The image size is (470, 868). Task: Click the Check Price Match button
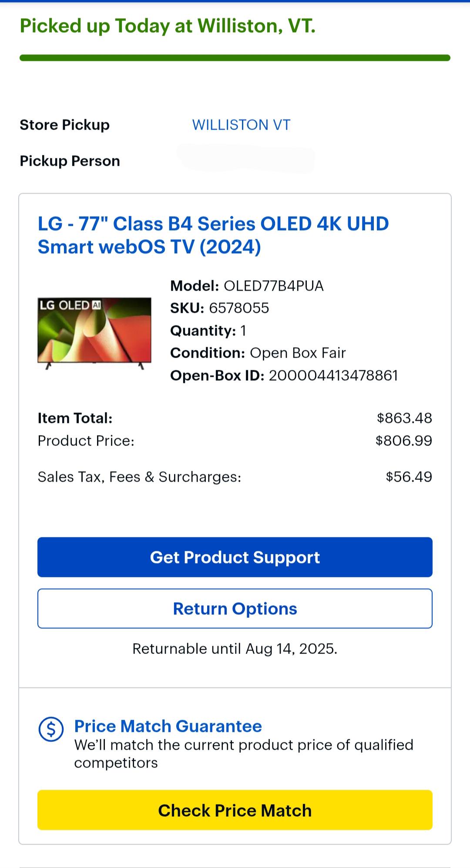click(235, 811)
